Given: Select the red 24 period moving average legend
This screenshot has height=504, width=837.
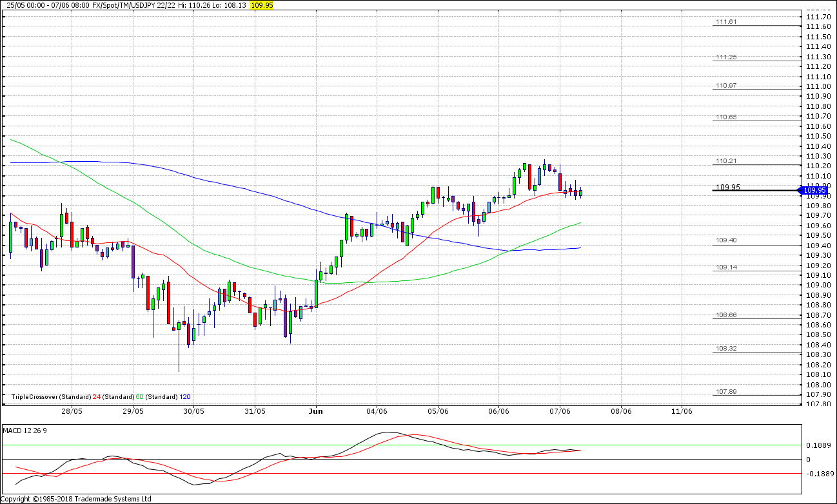Looking at the screenshot, I should 96,397.
